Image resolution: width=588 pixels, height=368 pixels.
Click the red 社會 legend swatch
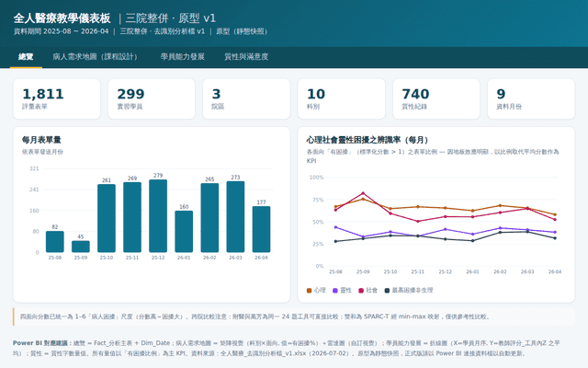(361, 291)
